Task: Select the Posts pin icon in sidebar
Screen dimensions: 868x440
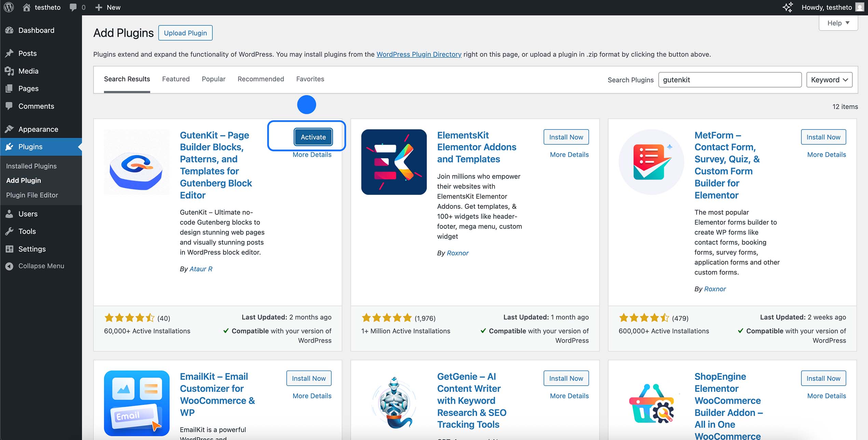Action: click(10, 53)
